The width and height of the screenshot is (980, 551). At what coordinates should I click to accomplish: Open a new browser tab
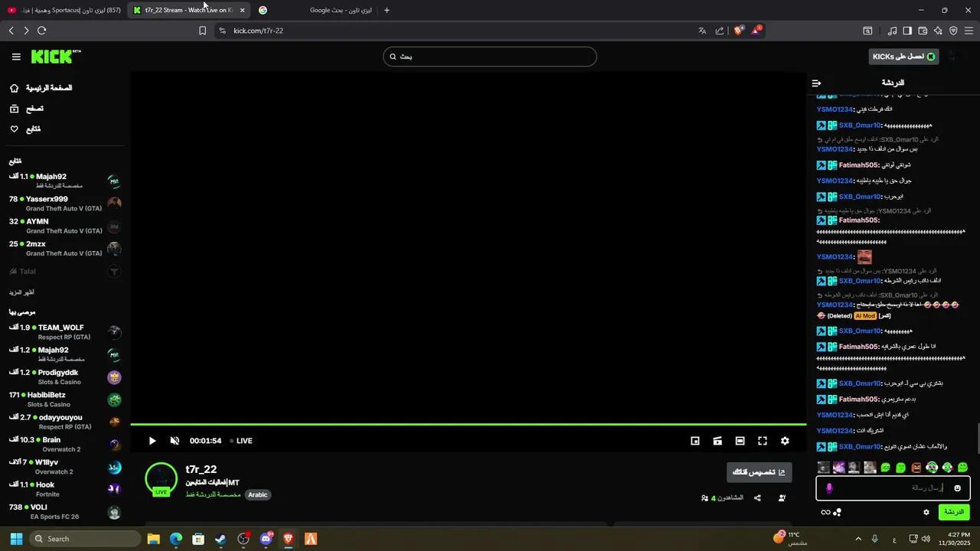pyautogui.click(x=387, y=10)
